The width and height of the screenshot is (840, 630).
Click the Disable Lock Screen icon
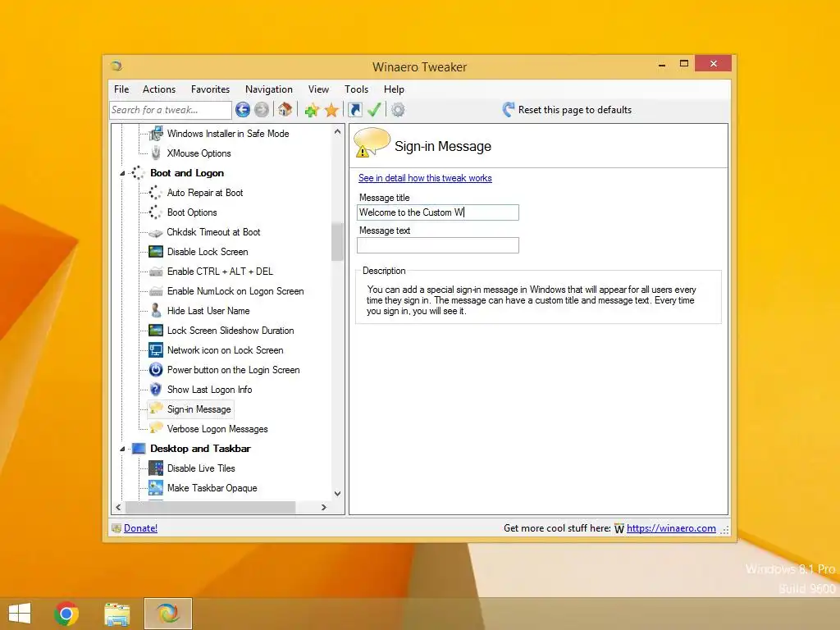pos(156,252)
